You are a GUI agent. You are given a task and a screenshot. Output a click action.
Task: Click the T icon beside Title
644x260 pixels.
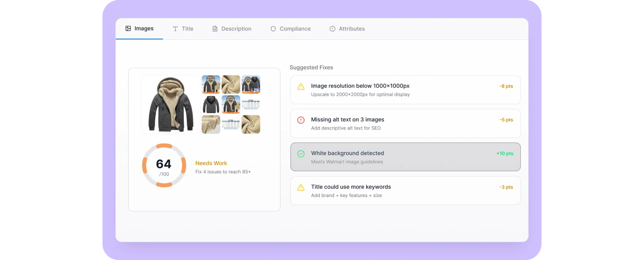[x=175, y=29]
